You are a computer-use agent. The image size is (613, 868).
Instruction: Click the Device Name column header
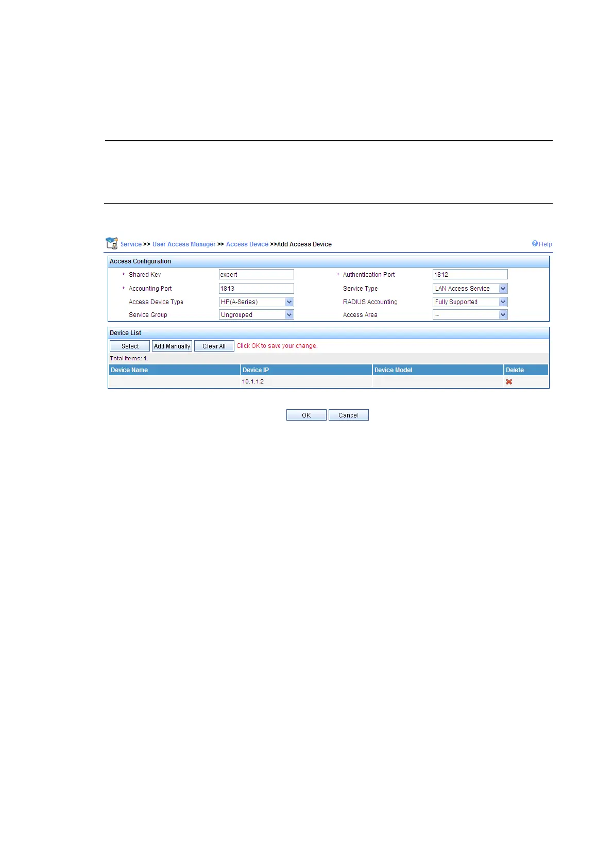click(x=175, y=370)
